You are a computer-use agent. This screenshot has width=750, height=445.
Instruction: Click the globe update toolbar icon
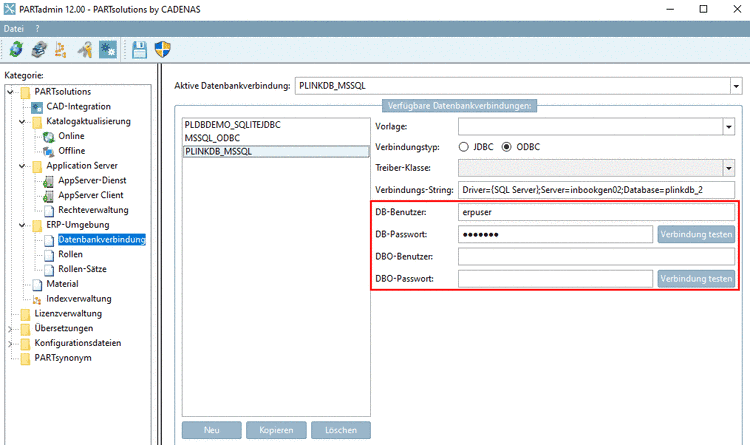[x=16, y=49]
